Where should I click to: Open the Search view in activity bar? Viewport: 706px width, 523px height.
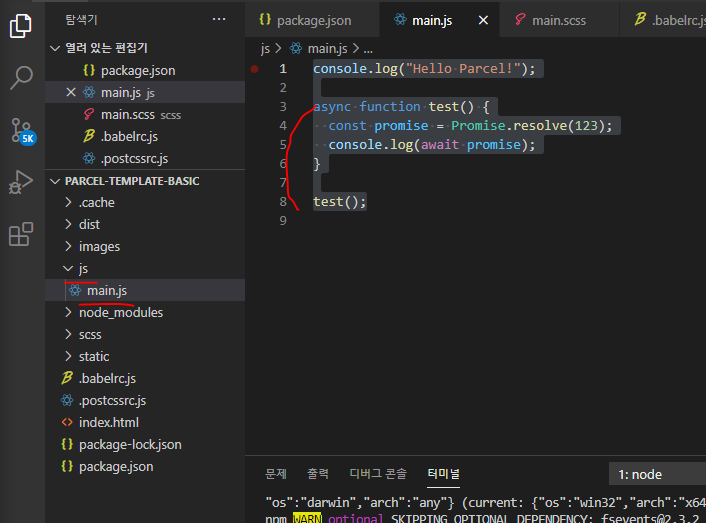coord(21,78)
